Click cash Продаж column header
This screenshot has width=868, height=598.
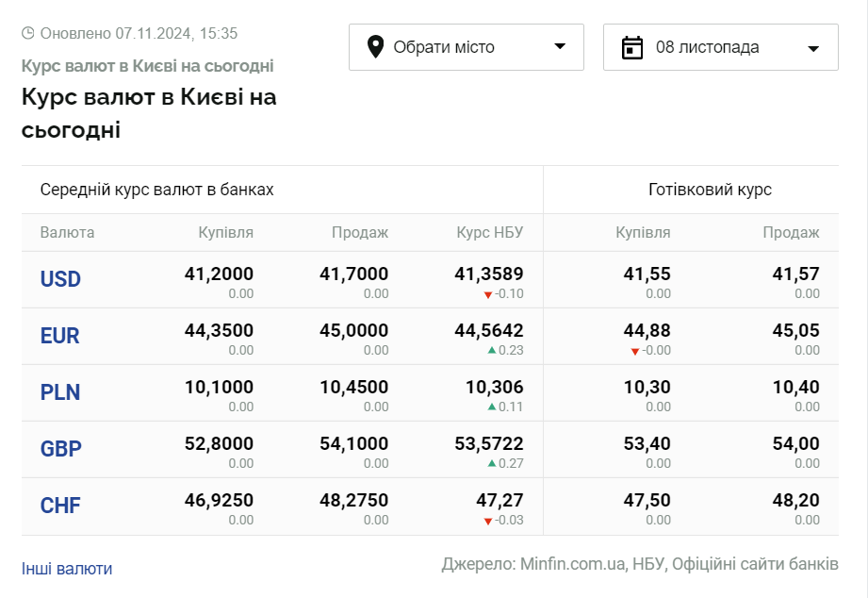coord(791,232)
